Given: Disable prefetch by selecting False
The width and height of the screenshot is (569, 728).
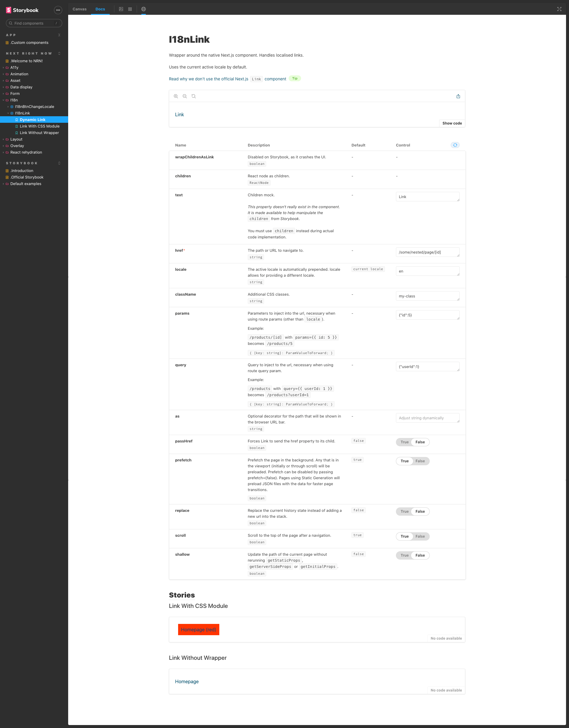Looking at the screenshot, I should pyautogui.click(x=420, y=461).
